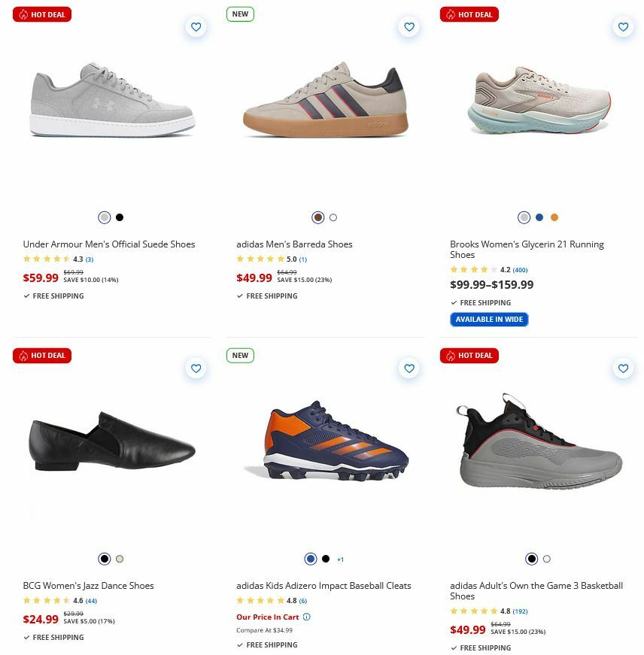The height and width of the screenshot is (655, 644).
Task: Add Under Armour Suede Shoes to wishlist
Action: [x=196, y=26]
